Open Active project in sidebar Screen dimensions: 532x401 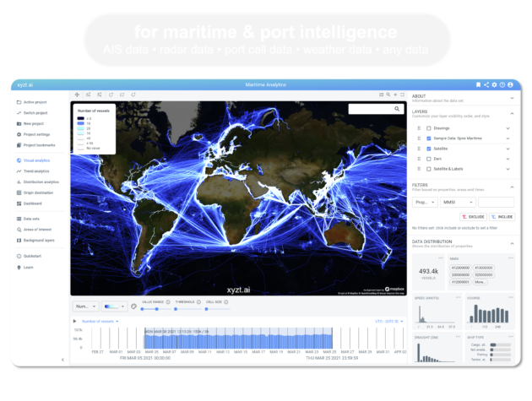[32, 102]
